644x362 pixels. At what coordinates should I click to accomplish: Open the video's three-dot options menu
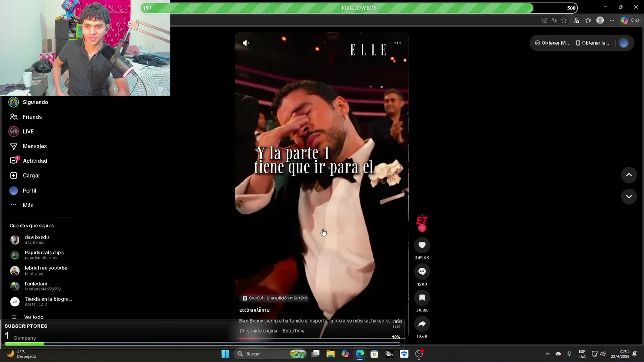point(397,43)
